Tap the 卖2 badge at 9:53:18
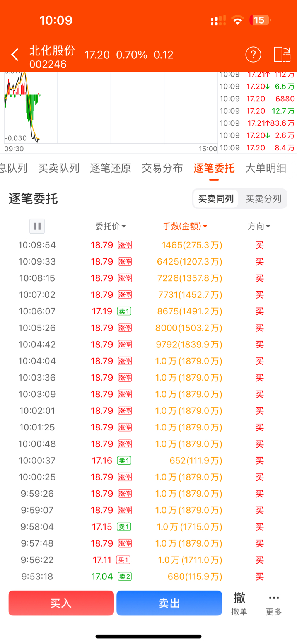 125,577
